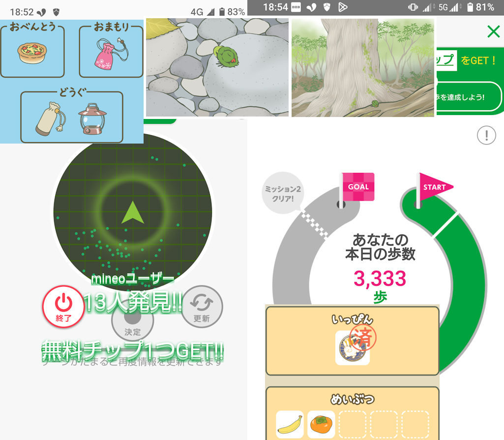Select the banana item in めいぶつ
Viewport: 504px width, 440px height.
[x=290, y=425]
